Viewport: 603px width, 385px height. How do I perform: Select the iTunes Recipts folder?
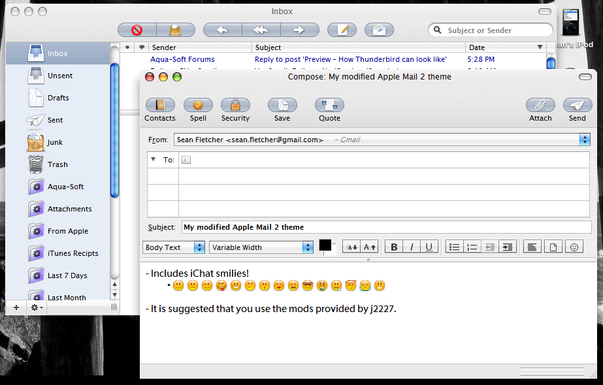tap(58, 253)
